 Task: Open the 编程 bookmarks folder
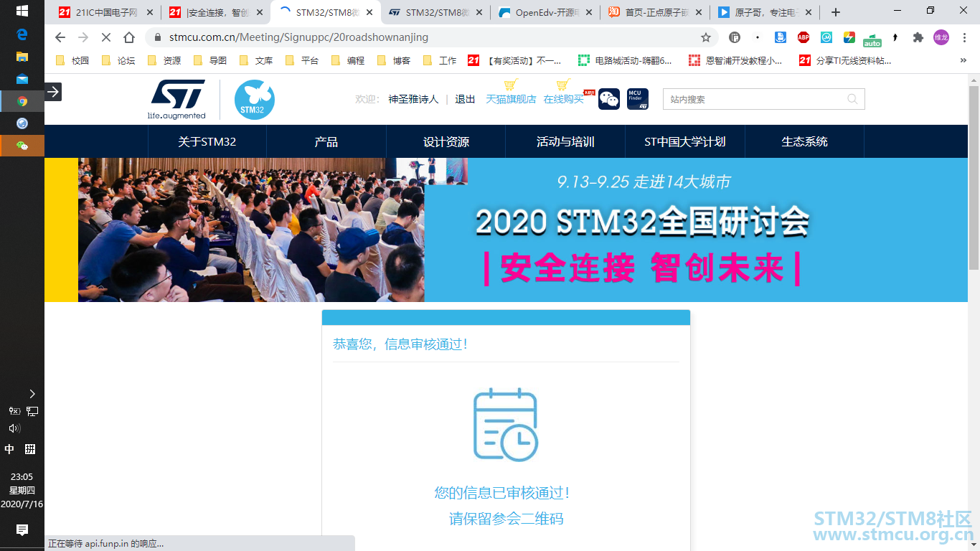348,61
